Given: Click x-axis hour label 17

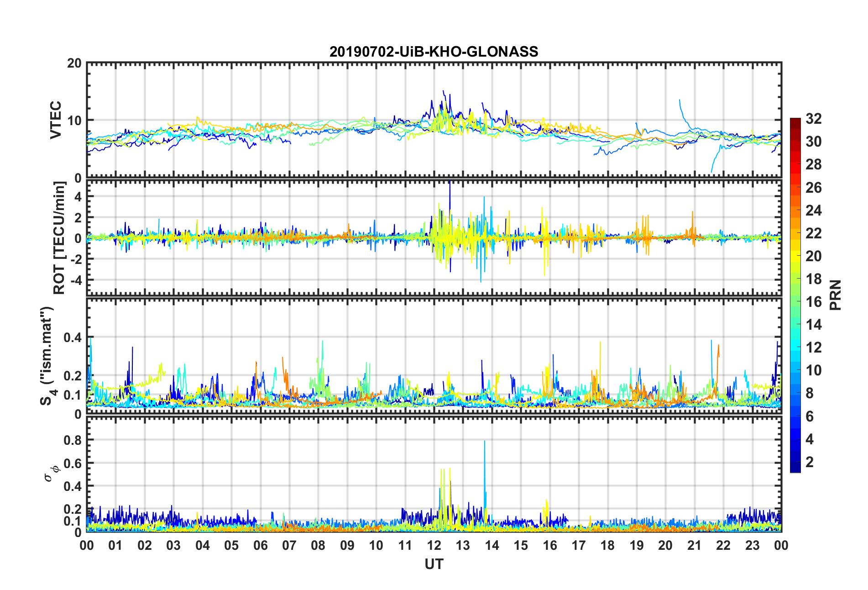Looking at the screenshot, I should pyautogui.click(x=579, y=545).
